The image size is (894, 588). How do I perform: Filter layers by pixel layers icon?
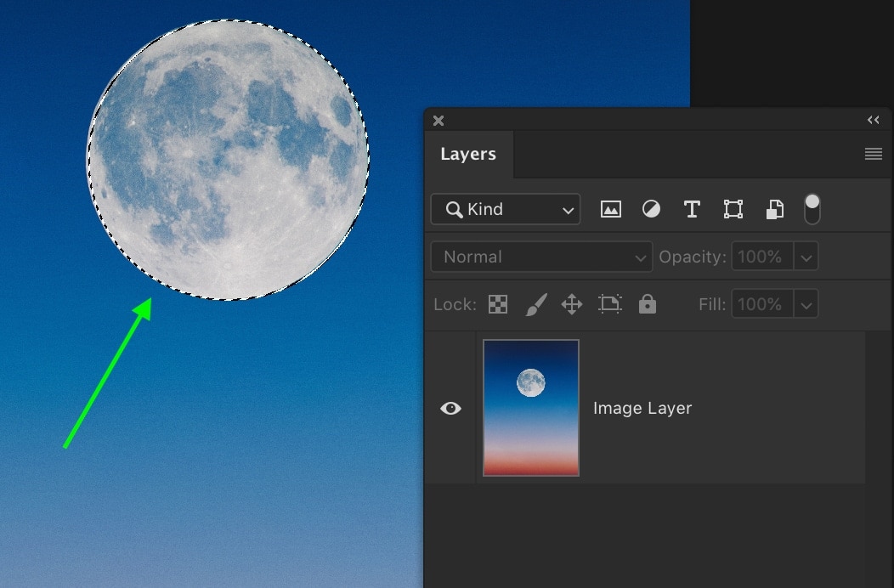point(610,209)
